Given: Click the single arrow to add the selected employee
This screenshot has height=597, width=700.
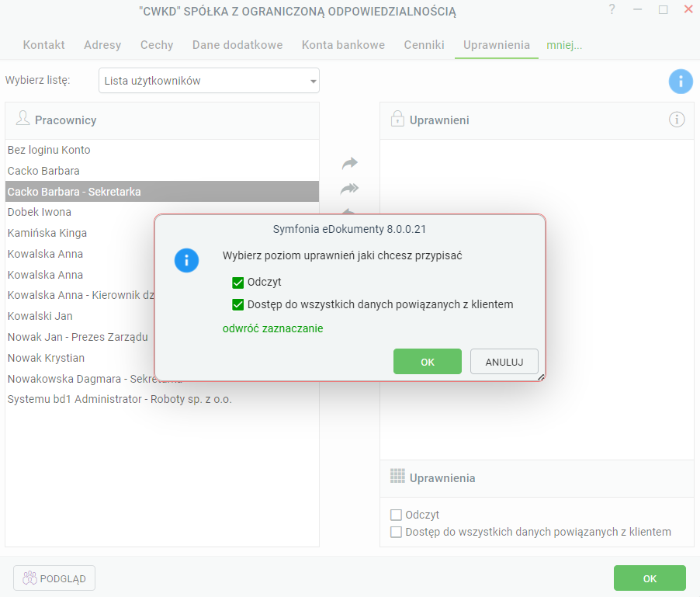Looking at the screenshot, I should coord(349,164).
